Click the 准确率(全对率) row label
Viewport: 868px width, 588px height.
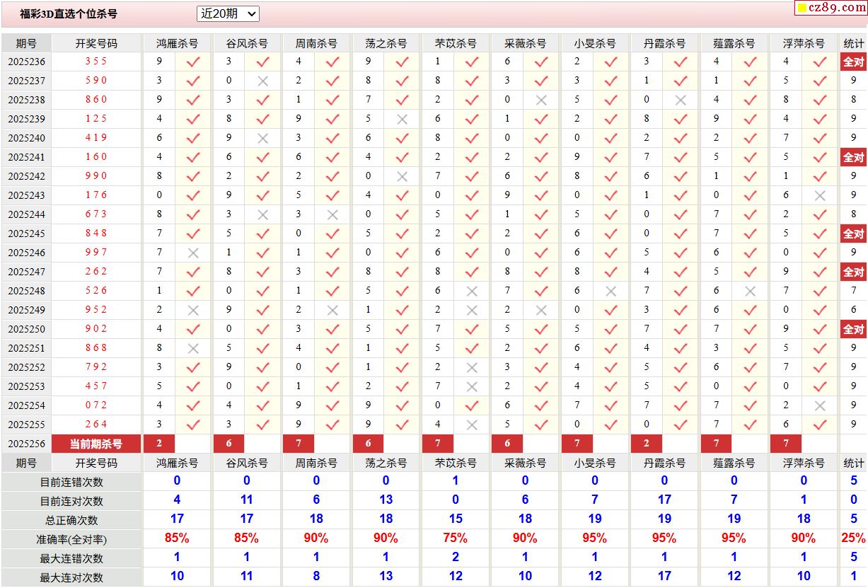click(x=71, y=539)
